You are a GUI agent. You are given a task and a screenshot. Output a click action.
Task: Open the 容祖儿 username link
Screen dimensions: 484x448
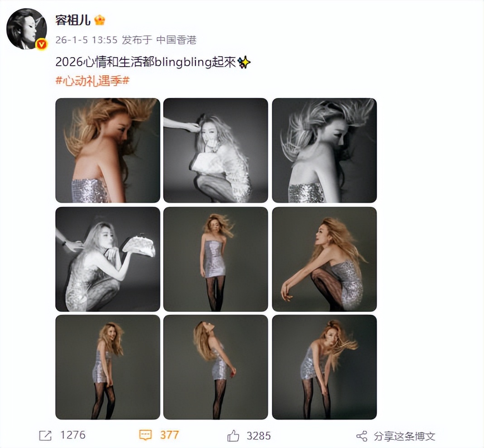click(73, 20)
